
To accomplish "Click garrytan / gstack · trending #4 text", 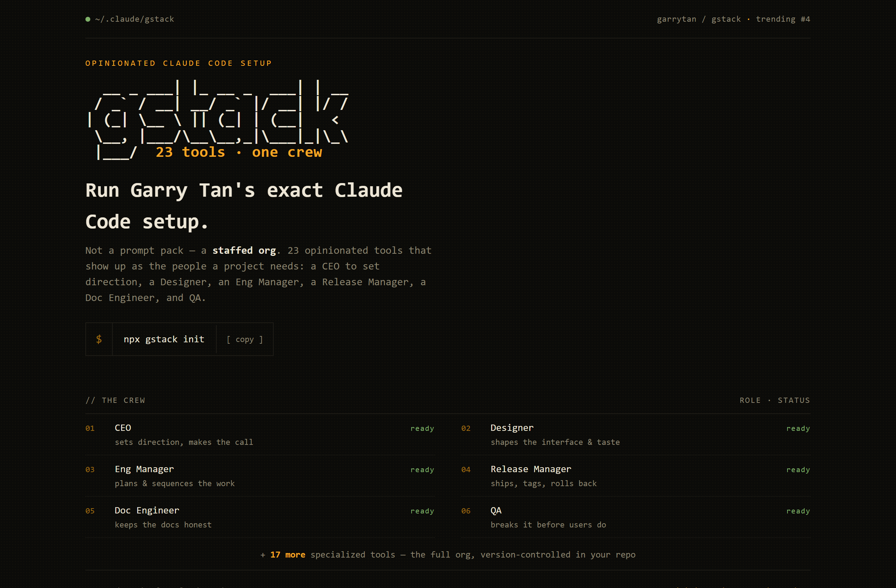I will 733,19.
